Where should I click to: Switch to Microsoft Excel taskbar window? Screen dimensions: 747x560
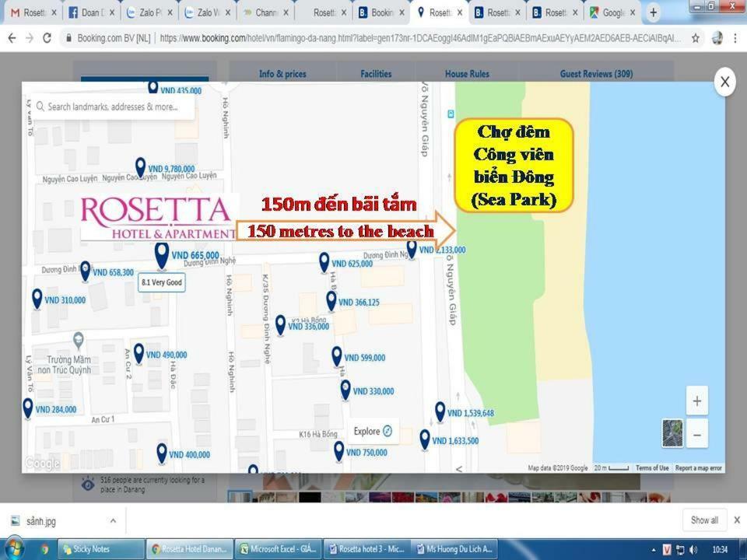tap(279, 549)
